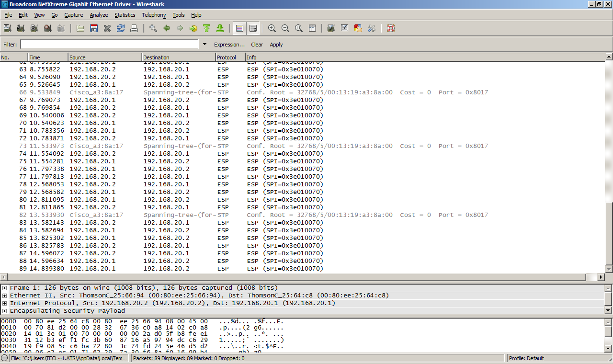
Task: Go back in packet history arrow
Action: point(167,28)
